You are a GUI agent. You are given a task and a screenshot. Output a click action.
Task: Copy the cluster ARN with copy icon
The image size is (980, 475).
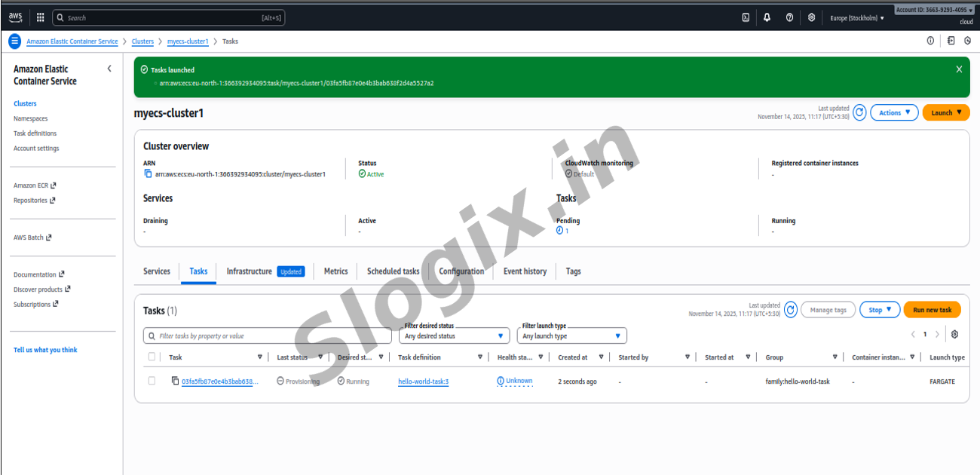coord(148,174)
